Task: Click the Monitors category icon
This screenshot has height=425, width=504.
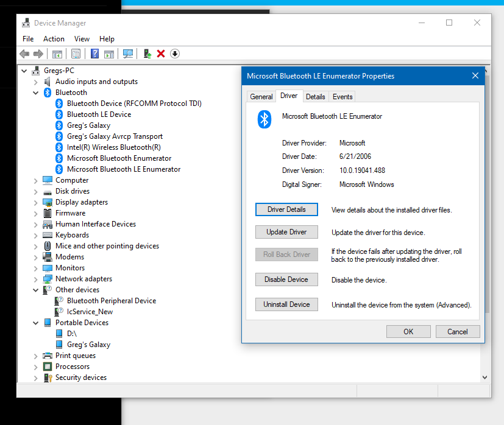Action: (48, 268)
